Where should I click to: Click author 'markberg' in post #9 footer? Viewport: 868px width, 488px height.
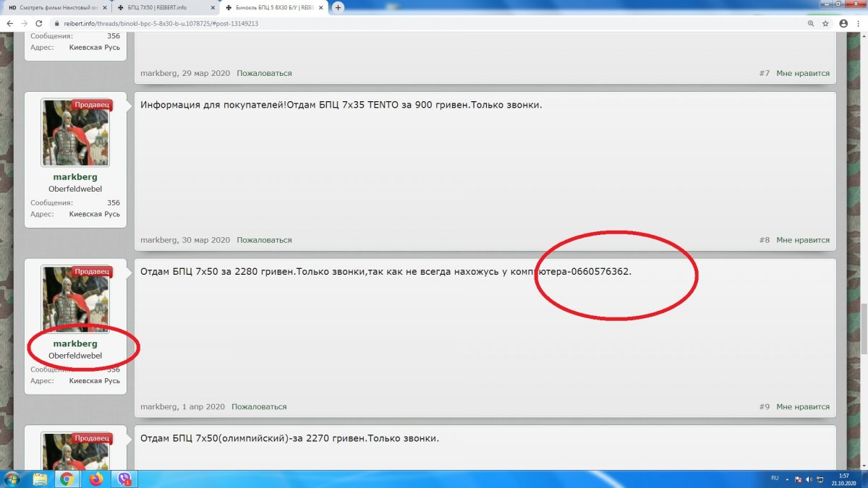(158, 407)
